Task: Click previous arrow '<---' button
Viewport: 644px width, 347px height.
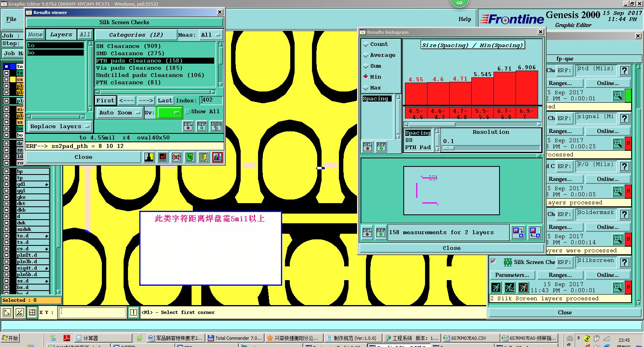Action: point(127,100)
